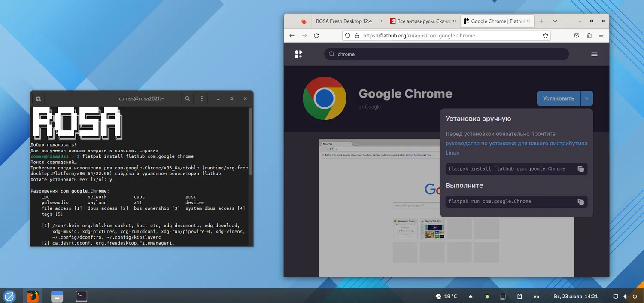
Task: Open a new Firefox tab
Action: (541, 21)
